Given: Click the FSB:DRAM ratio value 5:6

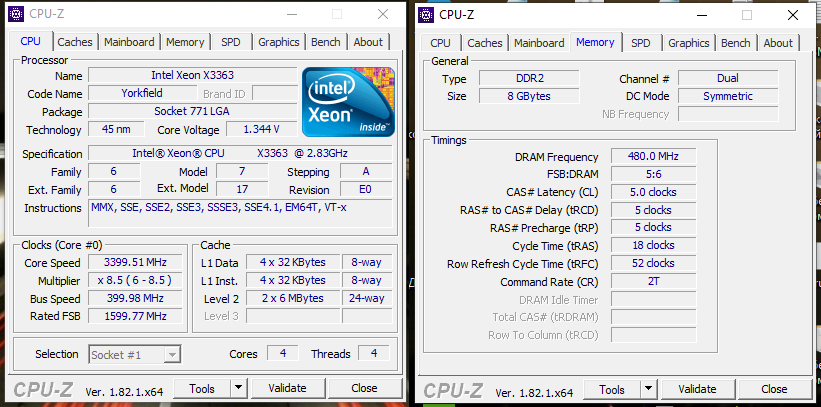Looking at the screenshot, I should 653,174.
